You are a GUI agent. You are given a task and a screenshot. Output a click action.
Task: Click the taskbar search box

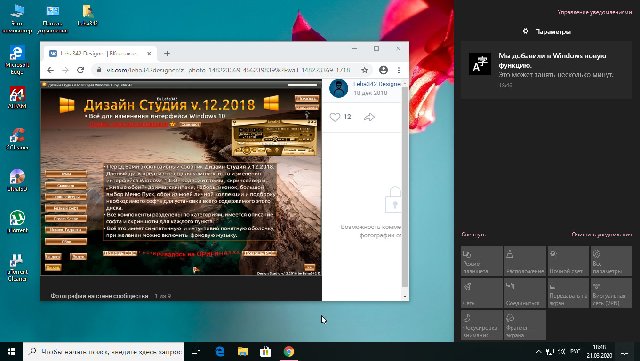pyautogui.click(x=104, y=352)
